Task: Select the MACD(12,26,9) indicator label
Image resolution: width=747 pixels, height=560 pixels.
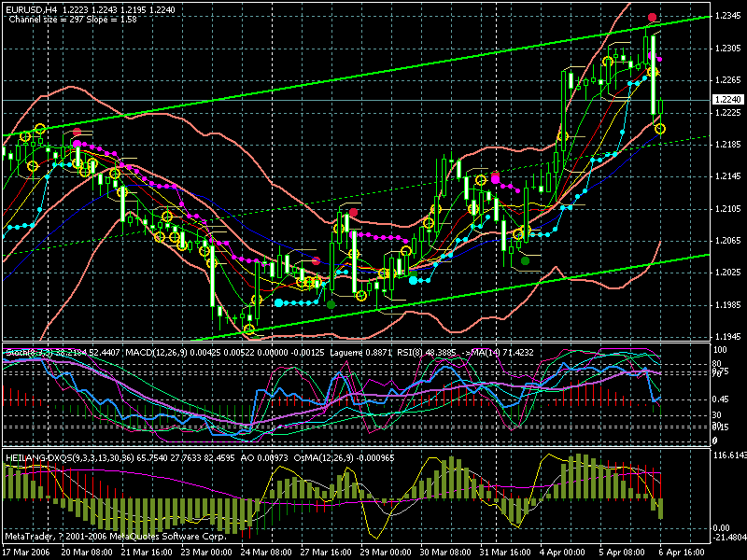Action: click(225, 353)
